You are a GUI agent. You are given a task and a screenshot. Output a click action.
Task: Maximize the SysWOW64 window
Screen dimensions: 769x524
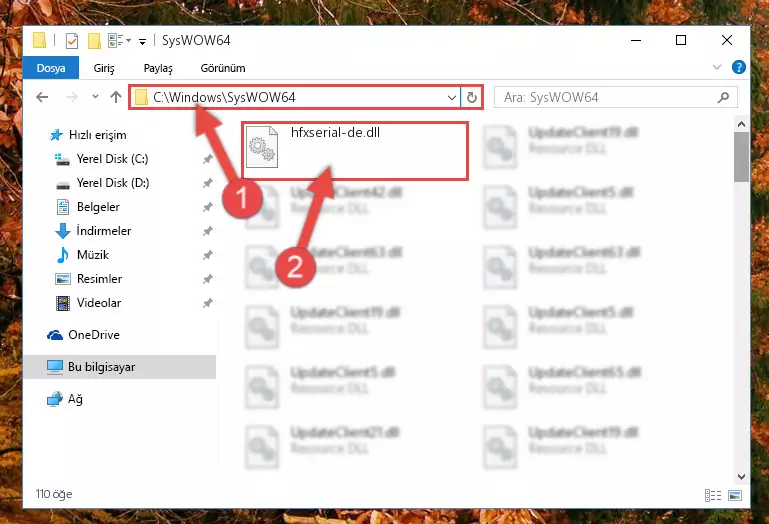point(681,40)
